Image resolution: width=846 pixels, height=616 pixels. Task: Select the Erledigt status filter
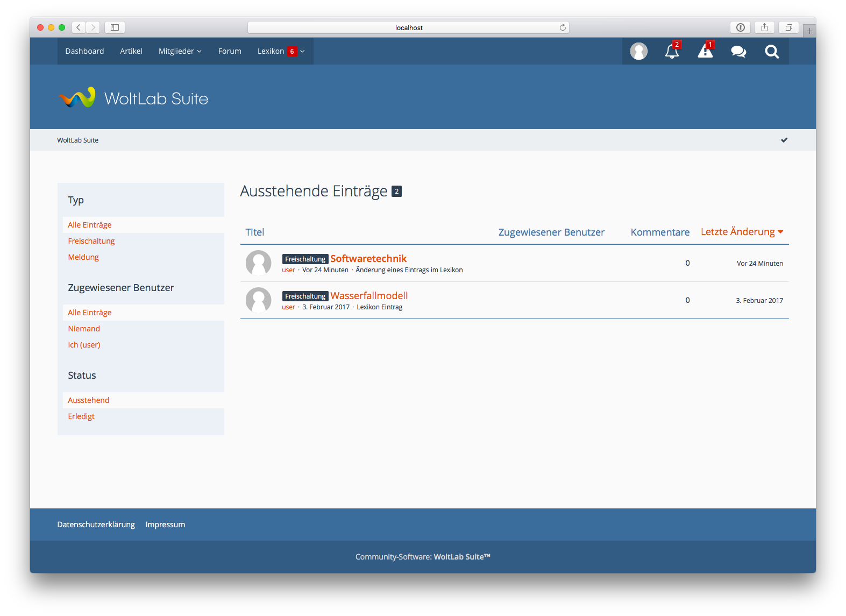pos(81,416)
